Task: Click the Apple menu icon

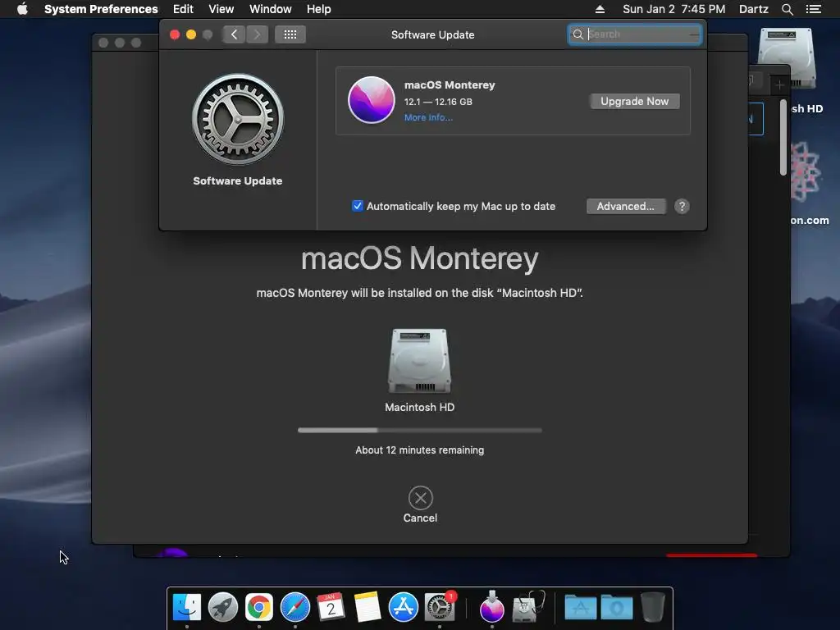Action: (22, 9)
